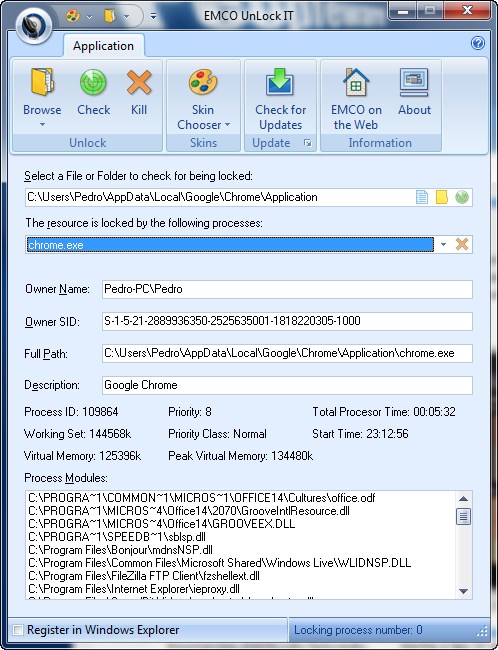
Task: Enable Register in Windows Explorer checkbox
Action: 18,630
